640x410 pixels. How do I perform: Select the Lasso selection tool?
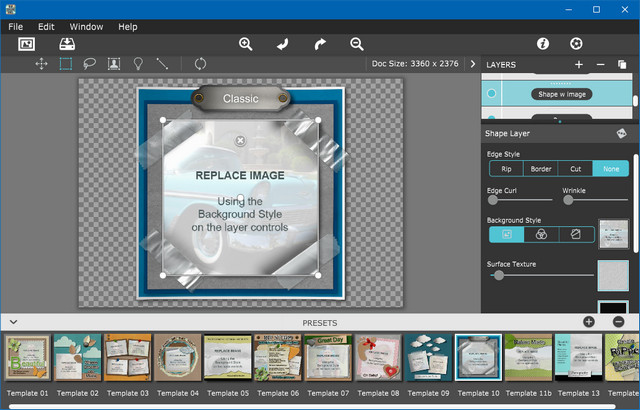coord(89,64)
